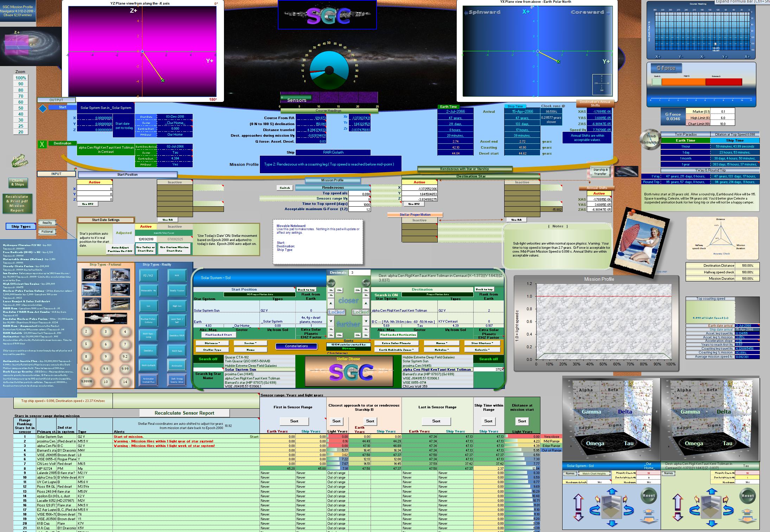This screenshot has width=770, height=532.
Task: Tilt Sol chart up with blue arrow
Action: tap(612, 492)
